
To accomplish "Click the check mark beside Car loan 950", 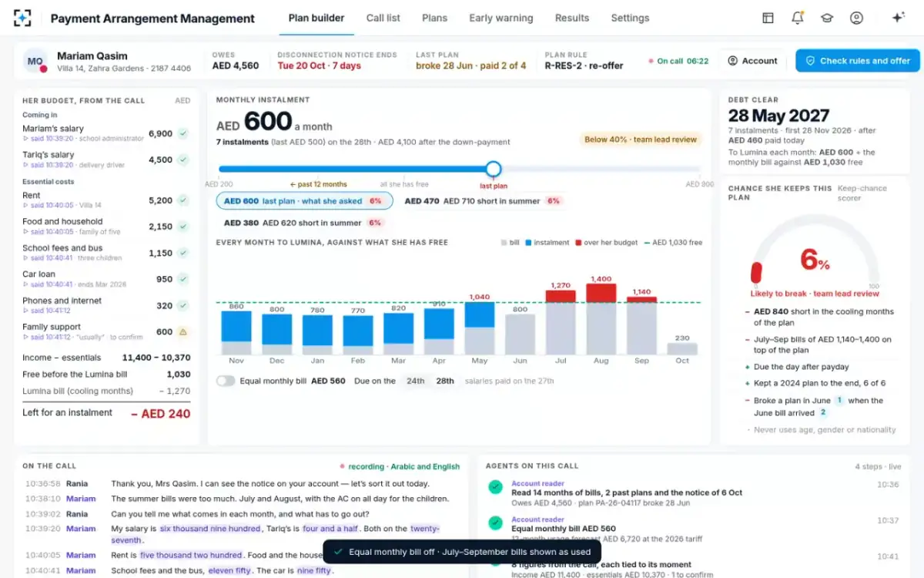I will [183, 279].
